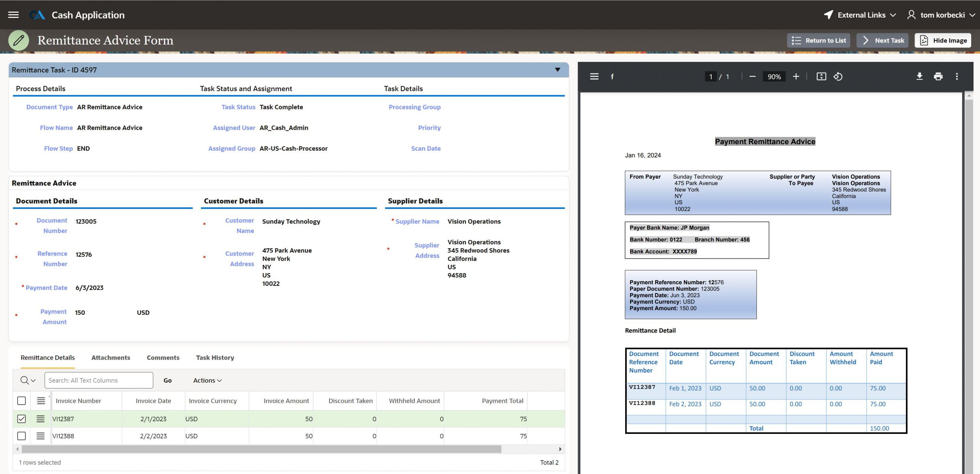Image resolution: width=980 pixels, height=474 pixels.
Task: Click scroll right arrow of table
Action: [560, 449]
